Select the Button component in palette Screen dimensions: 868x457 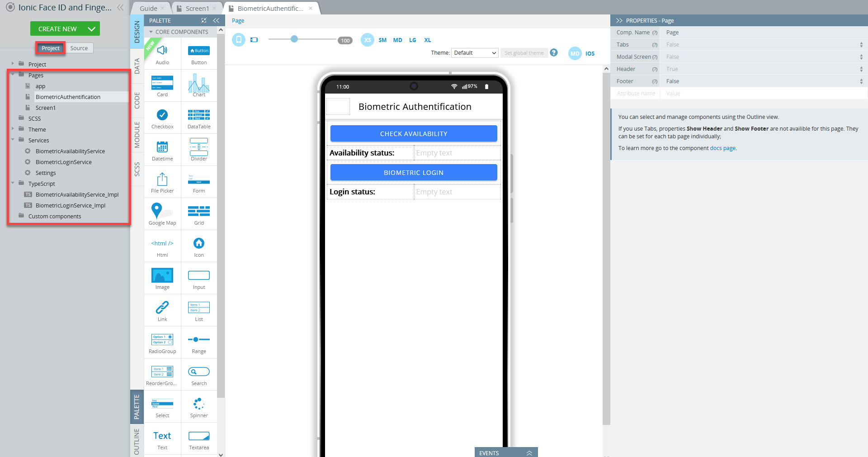[199, 53]
